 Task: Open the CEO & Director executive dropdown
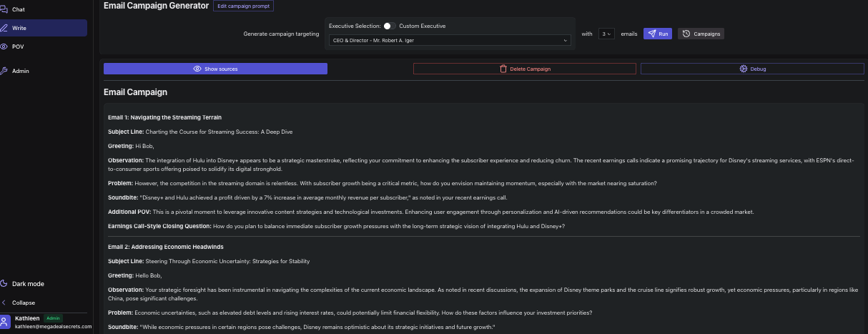(450, 41)
